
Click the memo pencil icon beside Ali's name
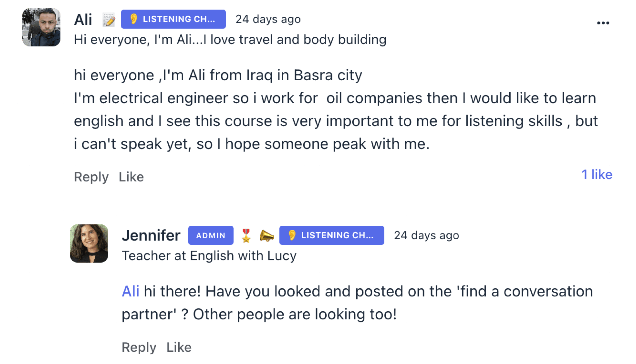[109, 20]
